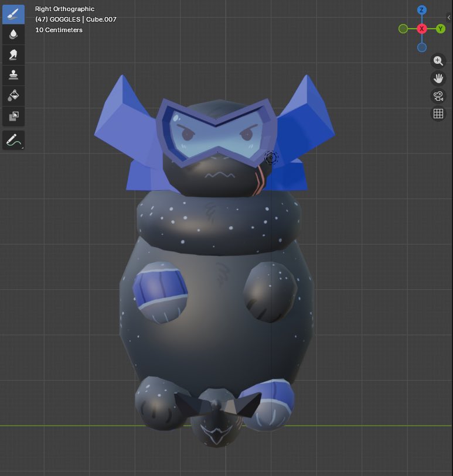453x476 pixels.
Task: Click the negative Y axis gizmo circle
Action: point(403,29)
